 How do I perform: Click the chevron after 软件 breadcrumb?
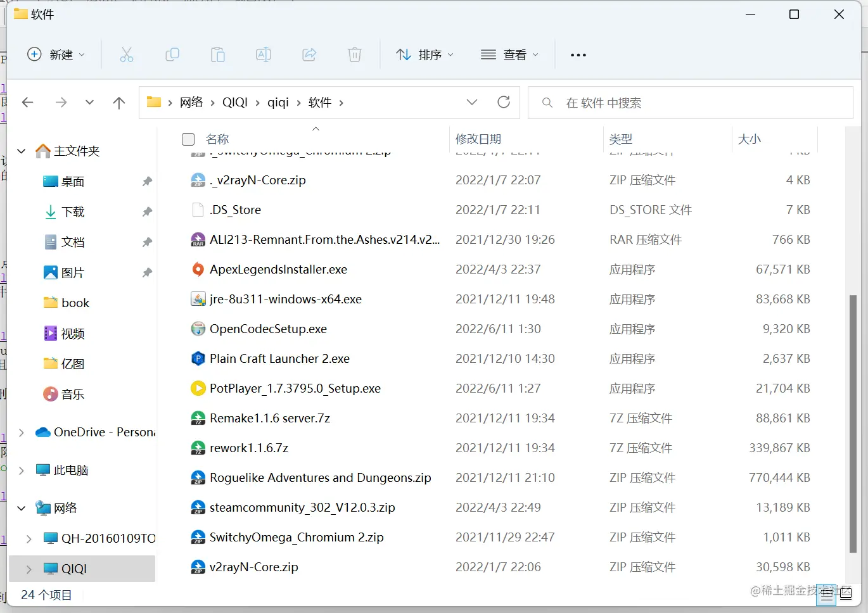(341, 103)
